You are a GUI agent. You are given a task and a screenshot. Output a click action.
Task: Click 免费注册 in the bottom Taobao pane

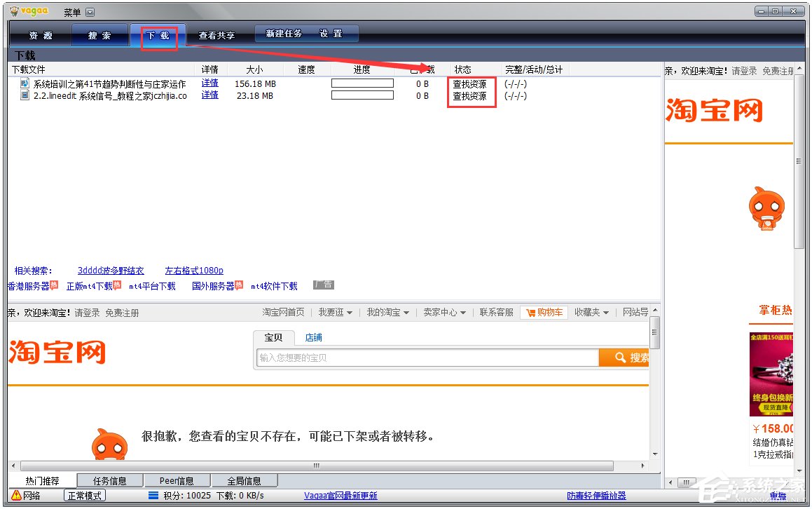(122, 313)
